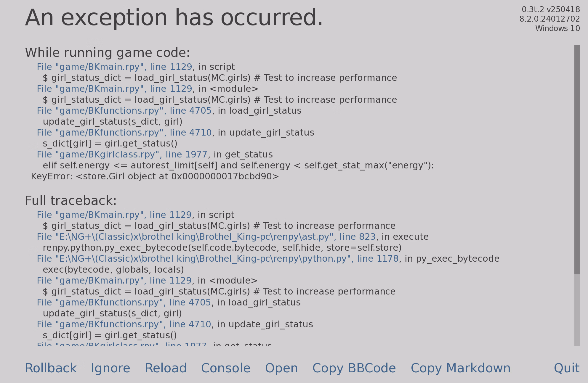
Task: Open the renpy python.py line 1178 link
Action: [x=217, y=259]
